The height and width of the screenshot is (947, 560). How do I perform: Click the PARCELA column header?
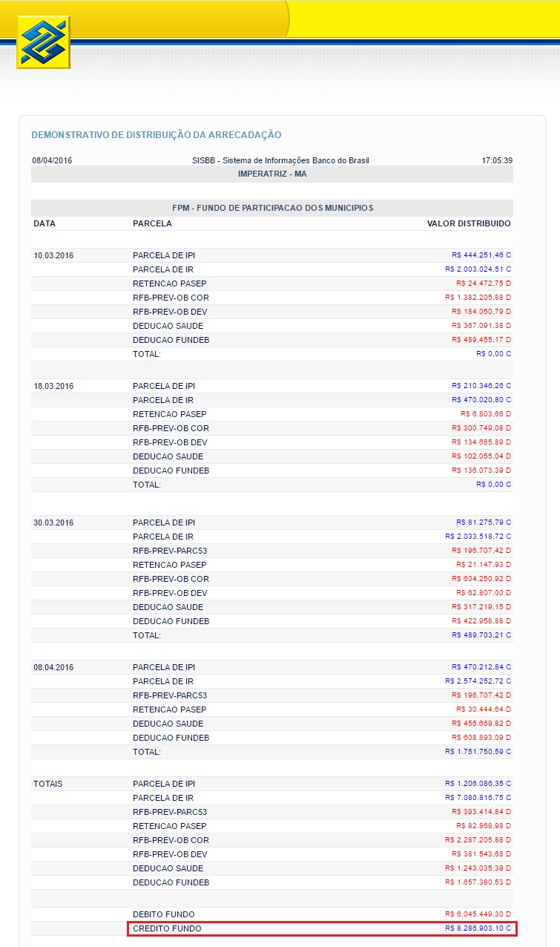click(x=152, y=223)
